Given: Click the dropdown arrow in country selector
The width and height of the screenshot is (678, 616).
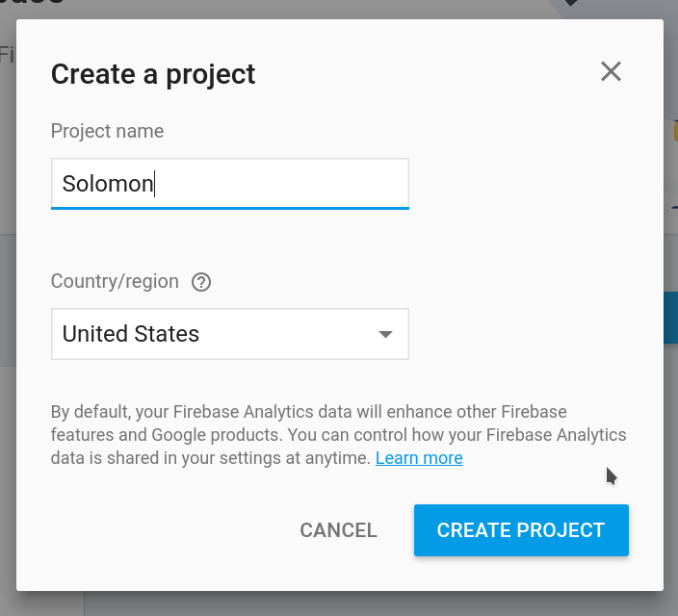Looking at the screenshot, I should (x=385, y=334).
